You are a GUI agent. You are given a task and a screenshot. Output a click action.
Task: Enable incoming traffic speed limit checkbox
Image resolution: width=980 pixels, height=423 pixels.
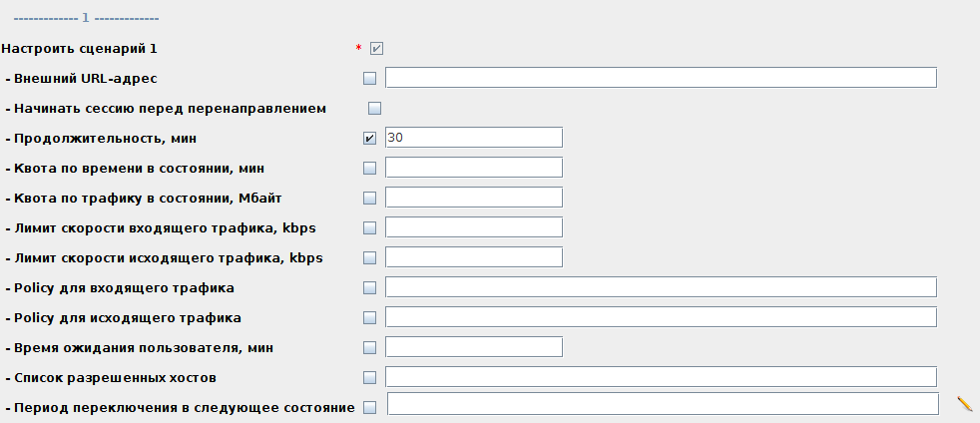370,227
